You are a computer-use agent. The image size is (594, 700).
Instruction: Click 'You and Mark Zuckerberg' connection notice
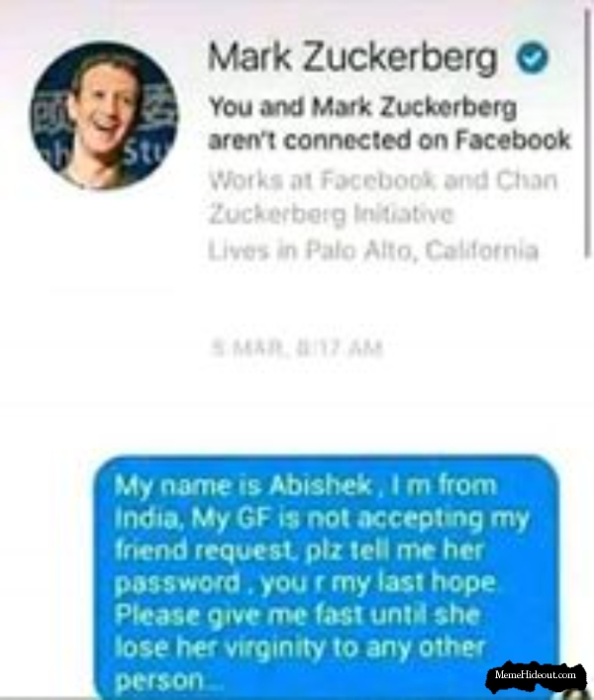[362, 108]
